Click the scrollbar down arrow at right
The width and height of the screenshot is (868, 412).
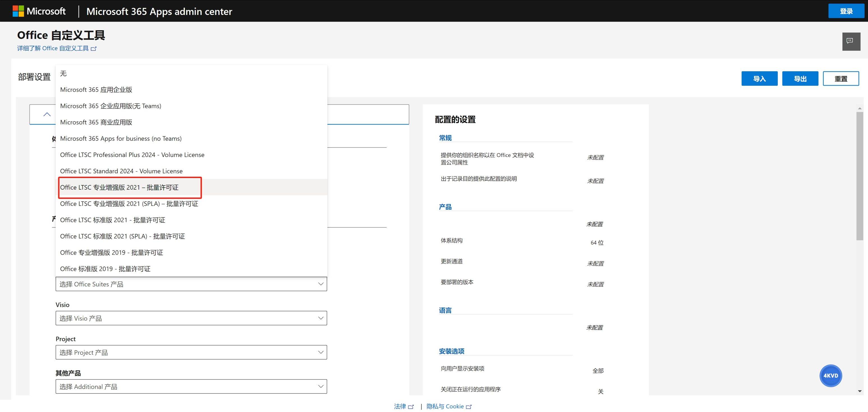(x=860, y=391)
